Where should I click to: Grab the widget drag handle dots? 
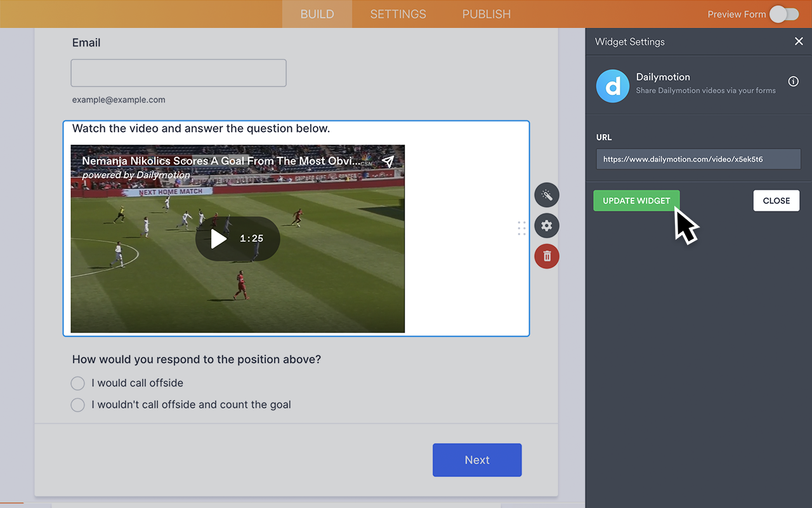coord(521,228)
